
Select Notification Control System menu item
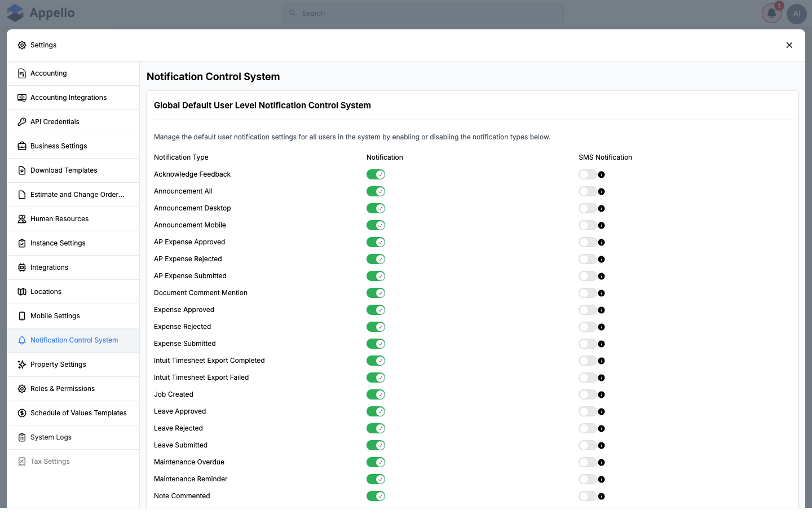(73, 340)
